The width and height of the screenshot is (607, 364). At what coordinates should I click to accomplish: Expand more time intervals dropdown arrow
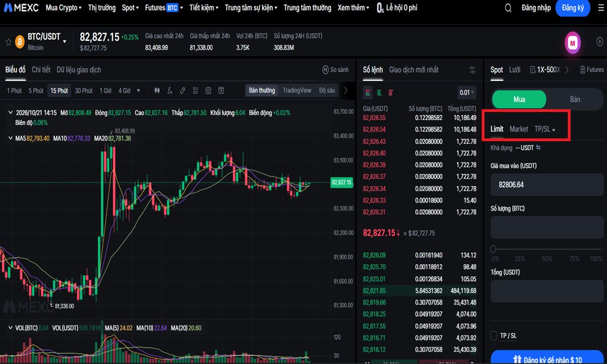coord(138,90)
